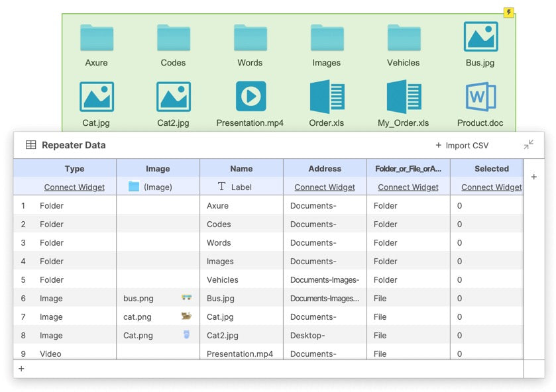Screen dimensions: 556x392
Task: Click the Name column header
Action: tap(241, 169)
